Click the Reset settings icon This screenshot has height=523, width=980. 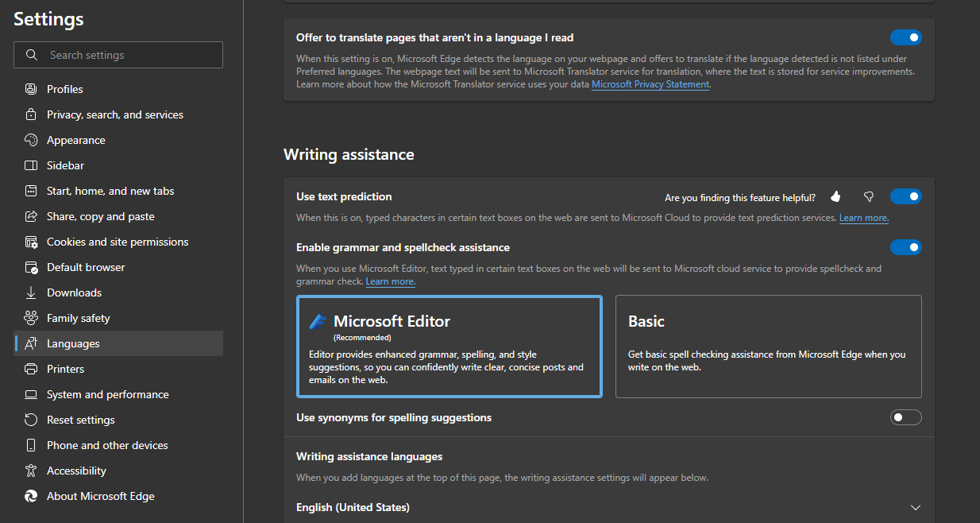pos(31,420)
